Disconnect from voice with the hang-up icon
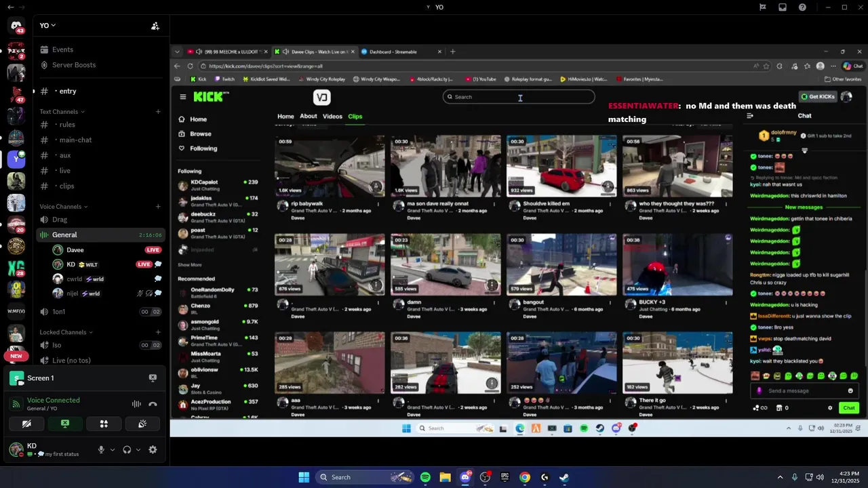Screen dimensions: 868x488 click(x=153, y=404)
